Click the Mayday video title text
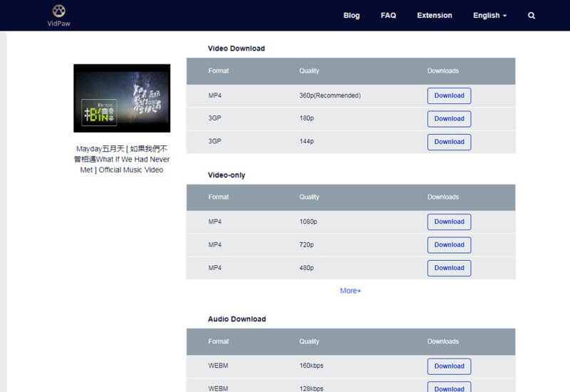 pos(122,159)
